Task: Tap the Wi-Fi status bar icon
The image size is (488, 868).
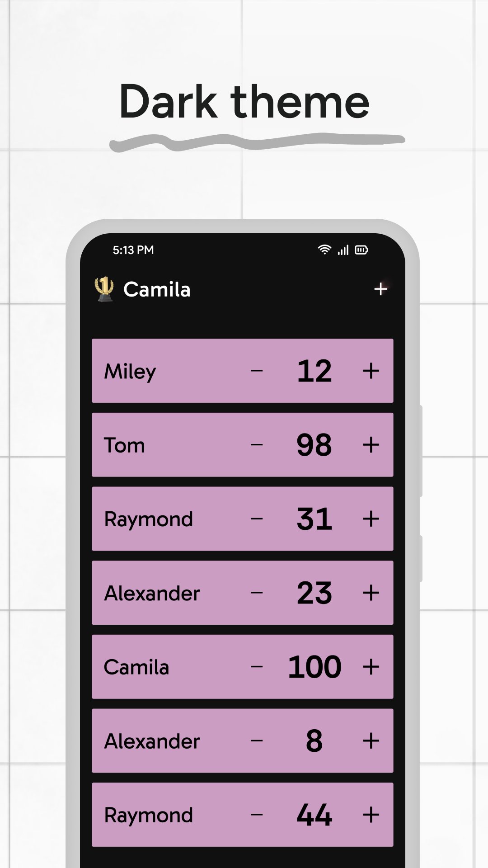Action: [x=324, y=250]
